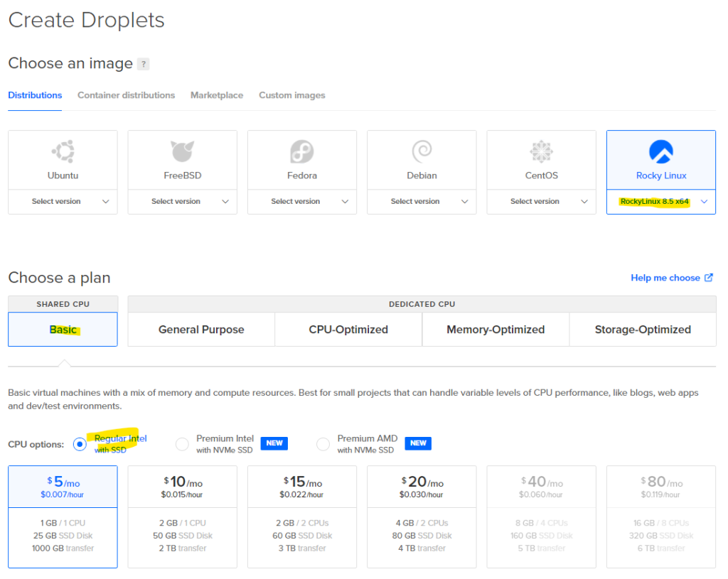Switch to Container distributions tab
Image resolution: width=728 pixels, height=579 pixels.
point(126,95)
